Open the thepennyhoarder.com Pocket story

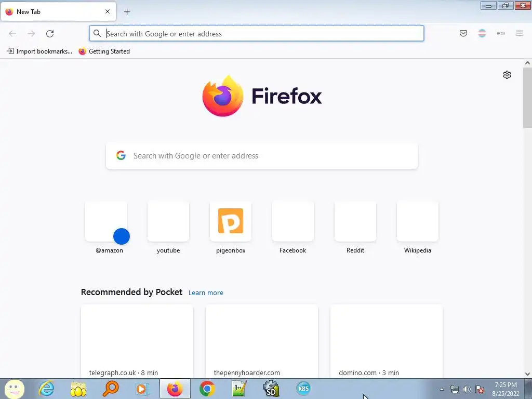(x=262, y=341)
